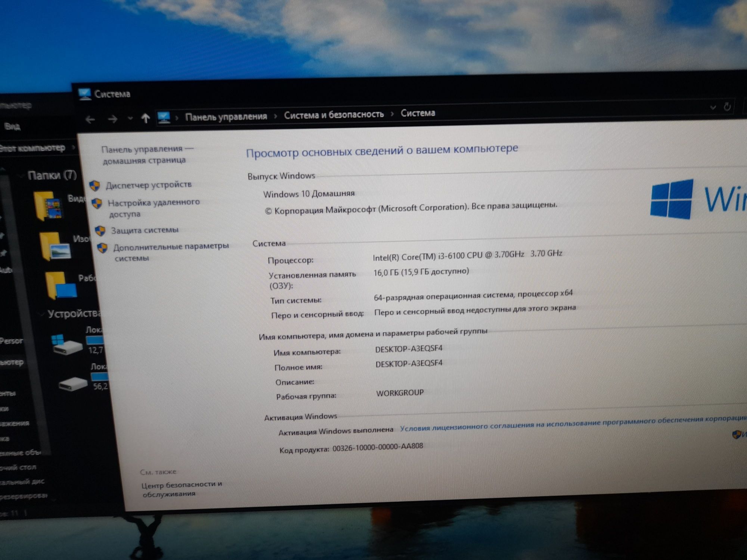This screenshot has width=747, height=560.
Task: Select memory value '16,0 ГБ (15,9 ГБ доступно)'
Action: pos(421,272)
